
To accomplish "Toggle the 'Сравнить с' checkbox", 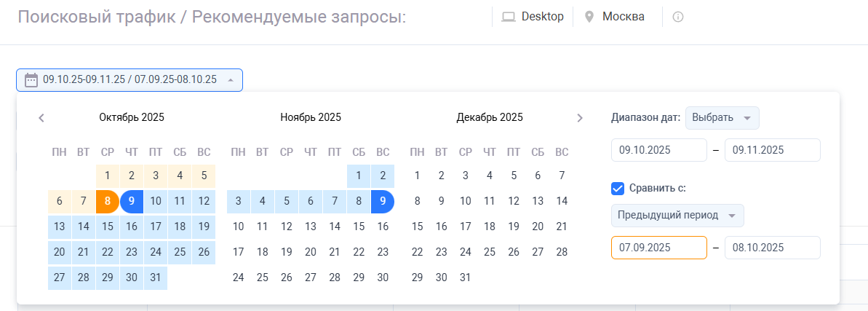I will tap(618, 189).
